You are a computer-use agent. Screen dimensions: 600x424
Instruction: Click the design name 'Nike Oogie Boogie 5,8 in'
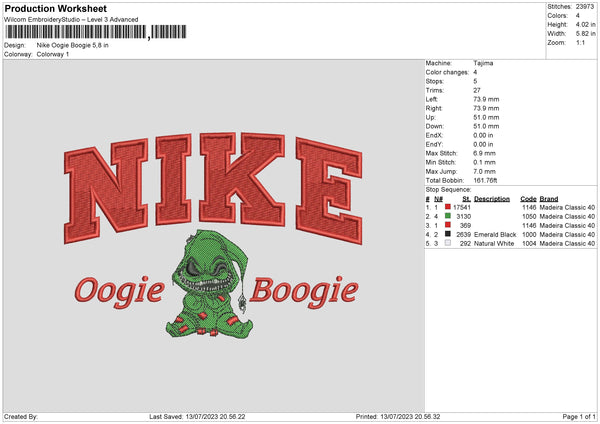click(72, 45)
